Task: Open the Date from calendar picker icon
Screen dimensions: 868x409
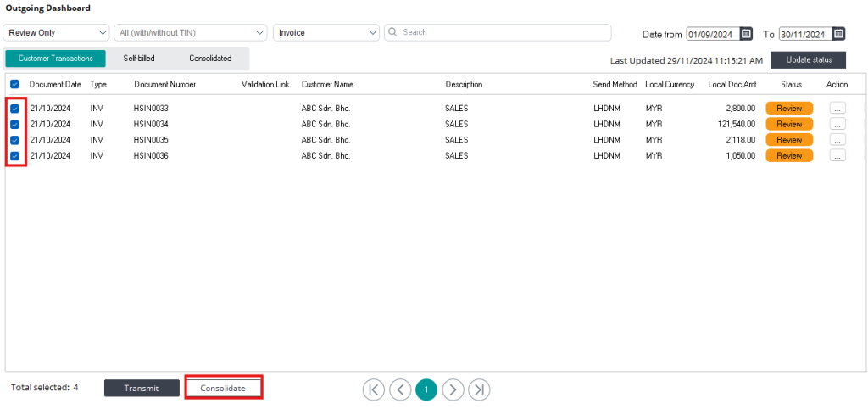Action: tap(746, 34)
